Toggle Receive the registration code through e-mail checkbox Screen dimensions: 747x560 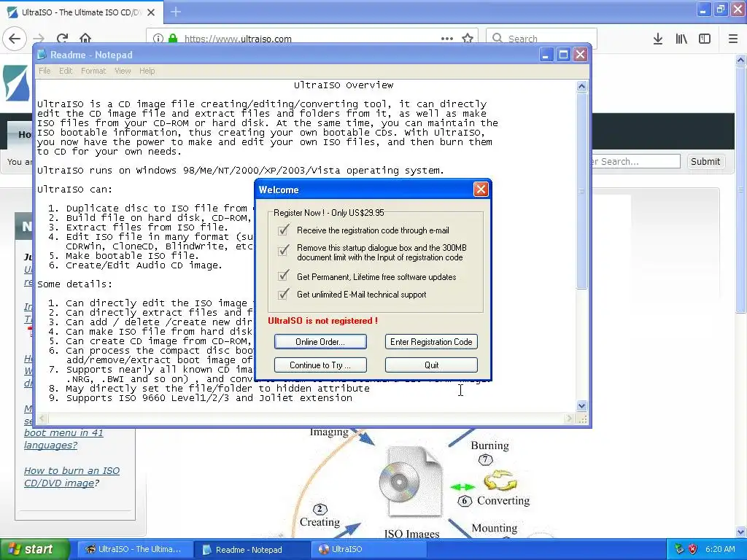tap(284, 230)
